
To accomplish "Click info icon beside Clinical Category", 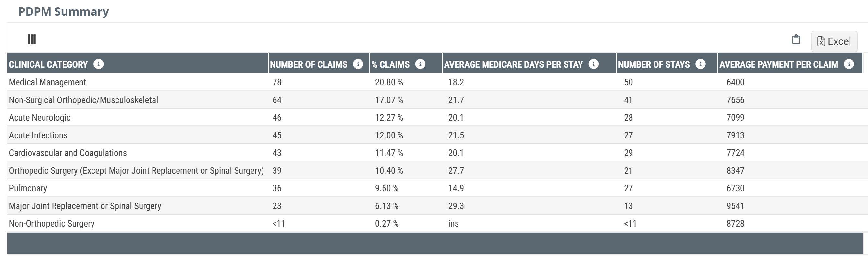I will click(x=98, y=64).
